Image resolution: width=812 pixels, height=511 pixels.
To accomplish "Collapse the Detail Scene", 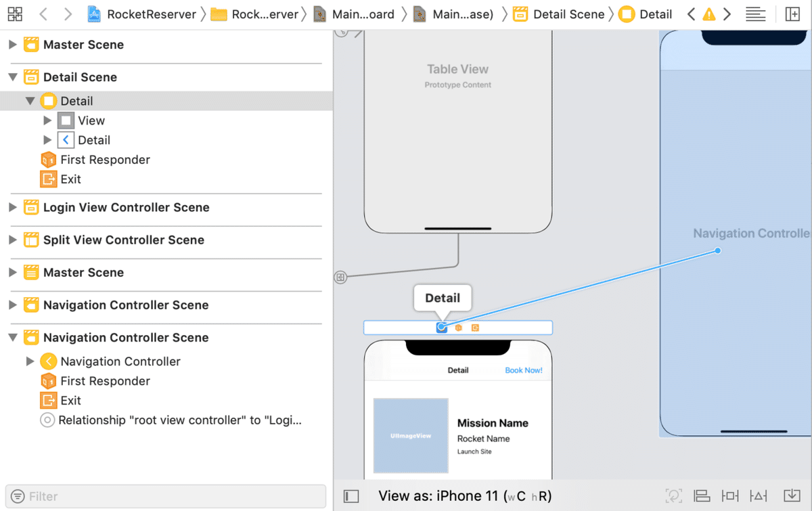I will (x=12, y=77).
